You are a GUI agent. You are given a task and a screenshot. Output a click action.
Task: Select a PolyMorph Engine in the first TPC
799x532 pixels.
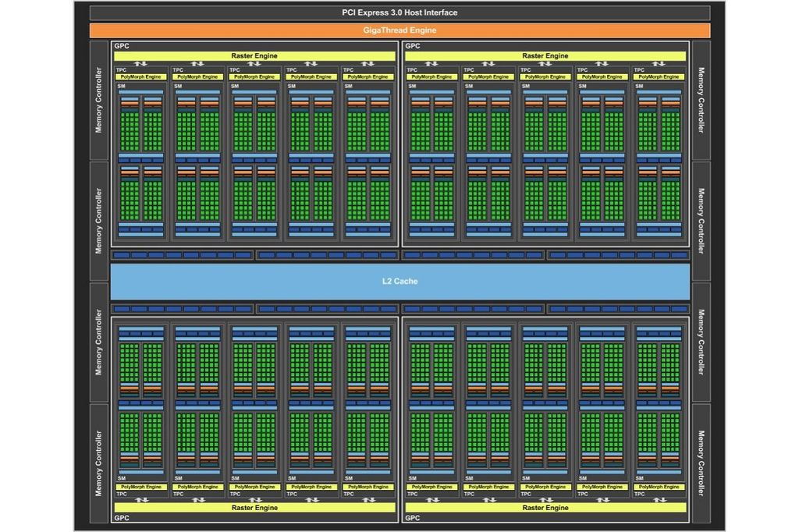140,76
